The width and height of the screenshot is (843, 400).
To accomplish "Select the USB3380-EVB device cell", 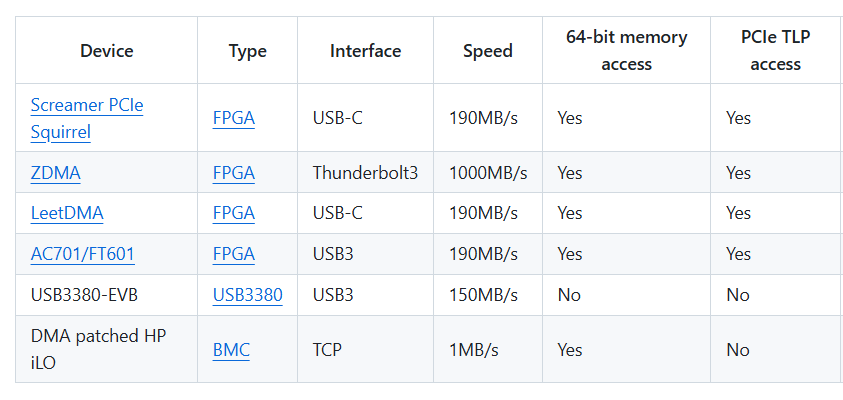I will pyautogui.click(x=106, y=295).
